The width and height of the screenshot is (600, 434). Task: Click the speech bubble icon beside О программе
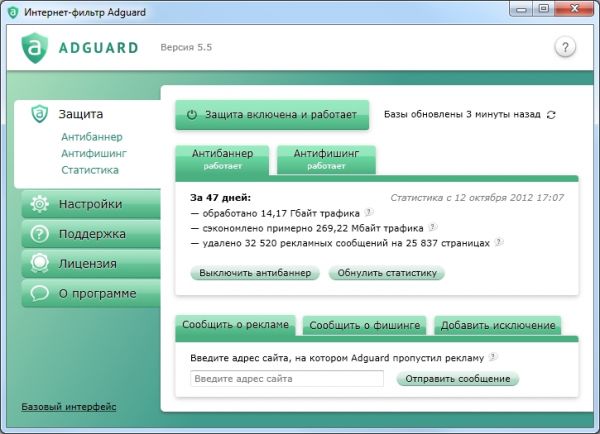39,294
